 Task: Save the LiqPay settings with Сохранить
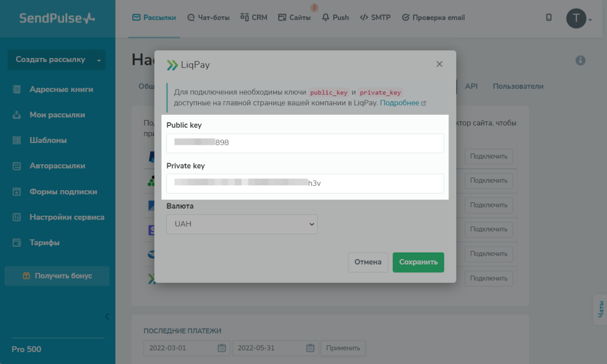418,262
